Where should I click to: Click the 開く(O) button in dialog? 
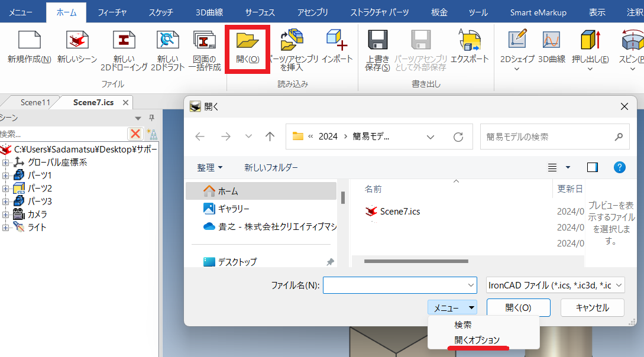(x=518, y=307)
